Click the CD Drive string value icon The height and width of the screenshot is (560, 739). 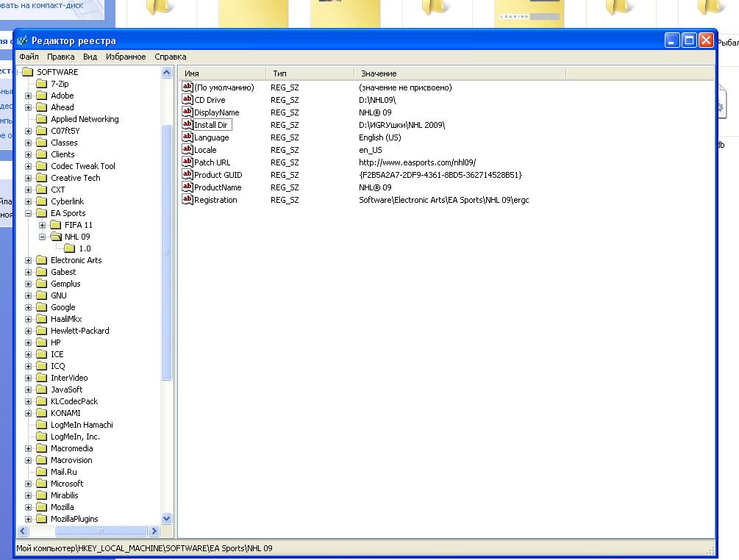(x=187, y=100)
